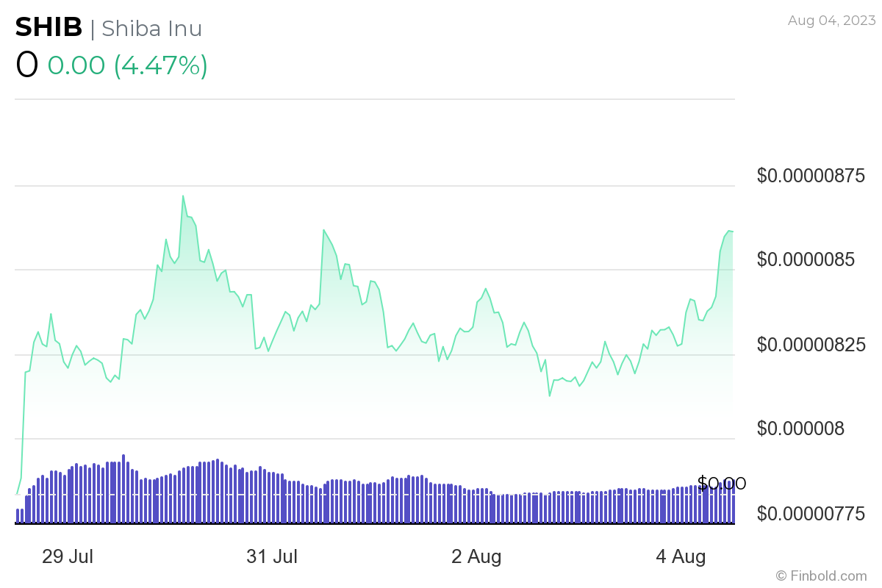Select the Shiba Inu name label
This screenshot has height=588, width=882.
coord(151,28)
